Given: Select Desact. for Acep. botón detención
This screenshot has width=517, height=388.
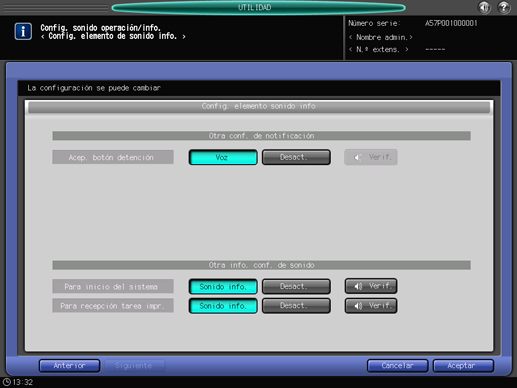Looking at the screenshot, I should pos(296,157).
